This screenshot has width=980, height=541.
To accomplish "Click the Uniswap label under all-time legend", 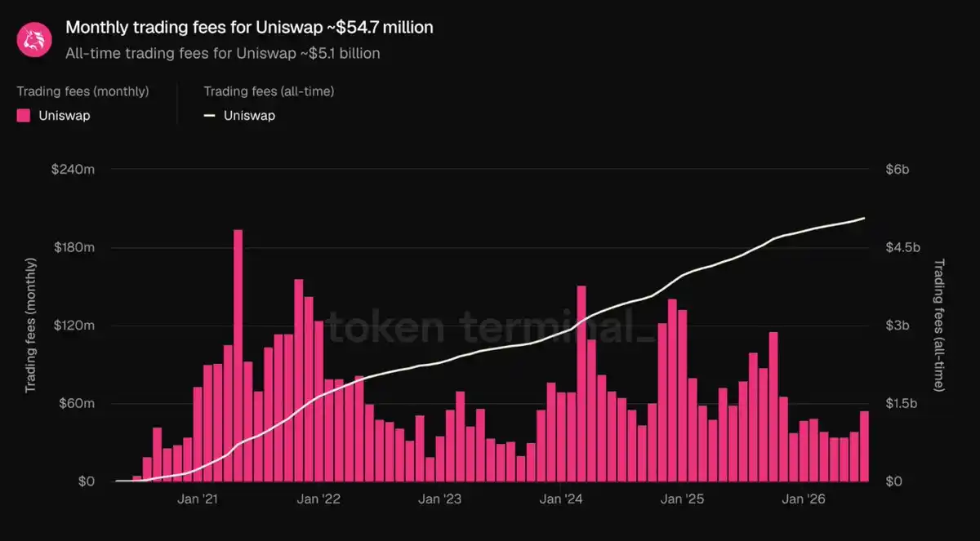I will (x=249, y=116).
